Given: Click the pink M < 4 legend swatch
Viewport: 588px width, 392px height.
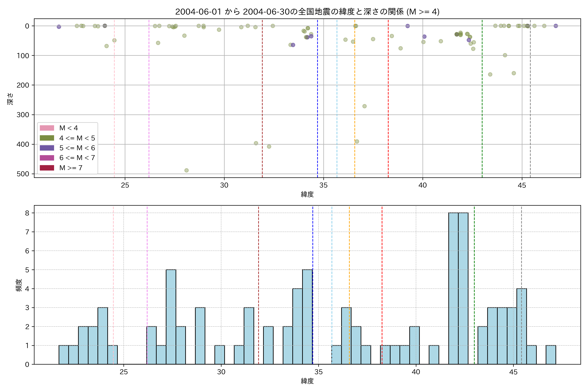Looking at the screenshot, I should click(x=47, y=128).
